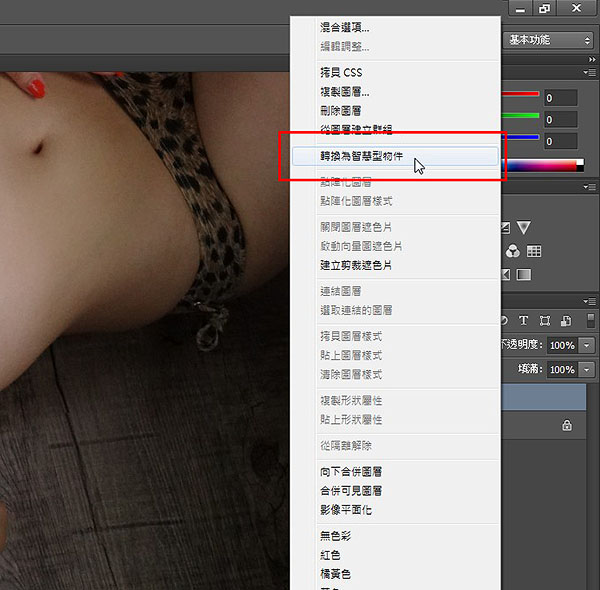Pick a color from the spectrum ramp
This screenshot has height=590, width=600.
point(543,165)
